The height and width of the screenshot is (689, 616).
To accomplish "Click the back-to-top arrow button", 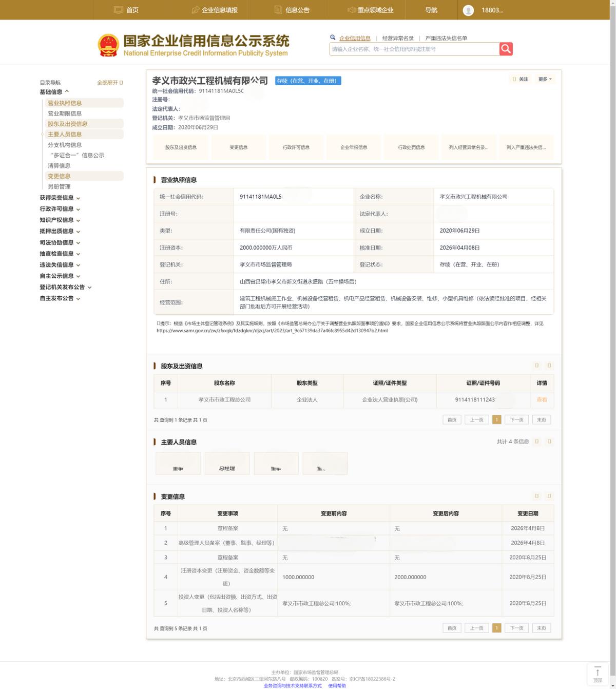I will tap(598, 674).
